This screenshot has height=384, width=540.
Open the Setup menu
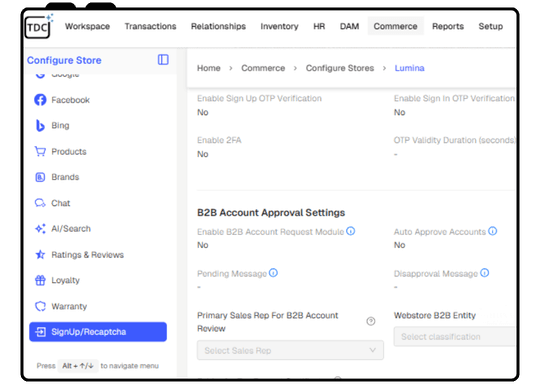(491, 26)
